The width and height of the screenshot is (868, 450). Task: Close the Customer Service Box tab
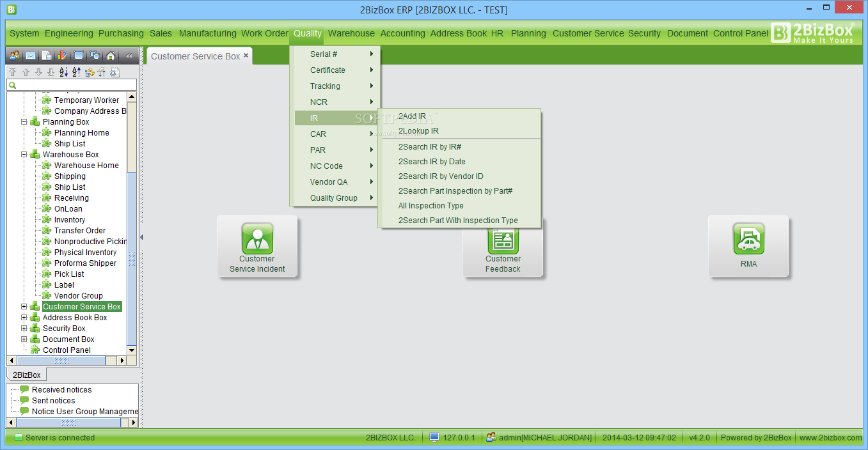tap(246, 56)
